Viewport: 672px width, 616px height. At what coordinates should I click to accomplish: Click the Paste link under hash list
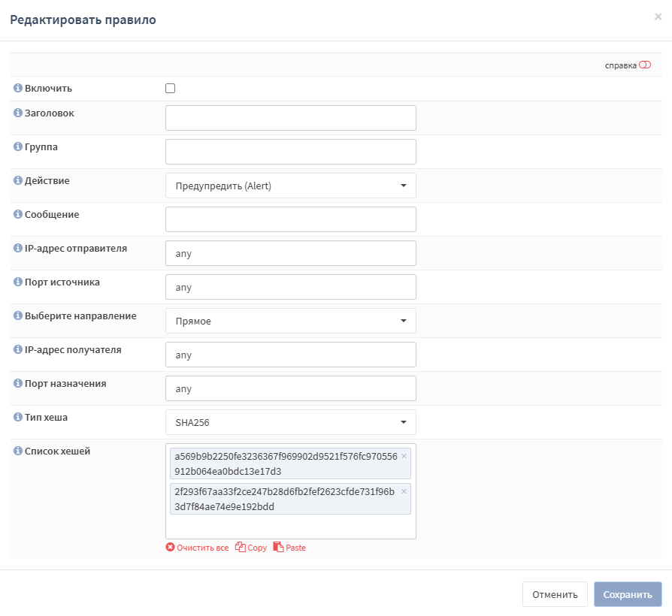point(289,548)
